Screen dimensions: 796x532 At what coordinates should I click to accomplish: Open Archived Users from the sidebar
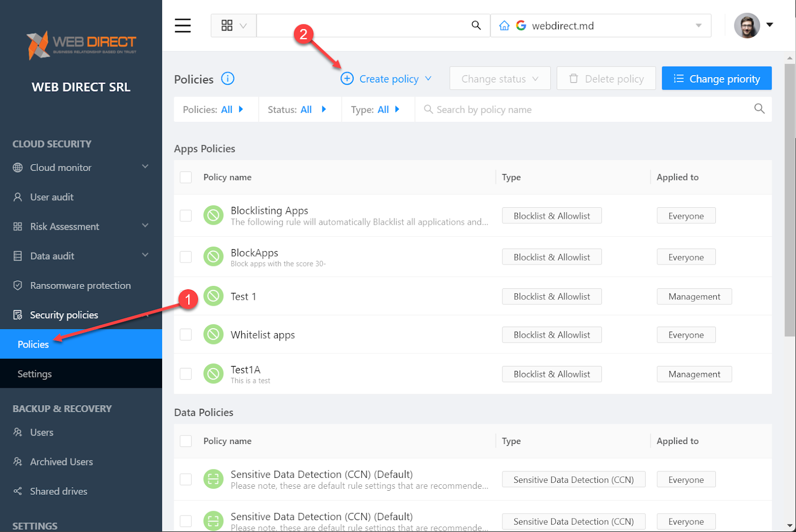coord(61,461)
